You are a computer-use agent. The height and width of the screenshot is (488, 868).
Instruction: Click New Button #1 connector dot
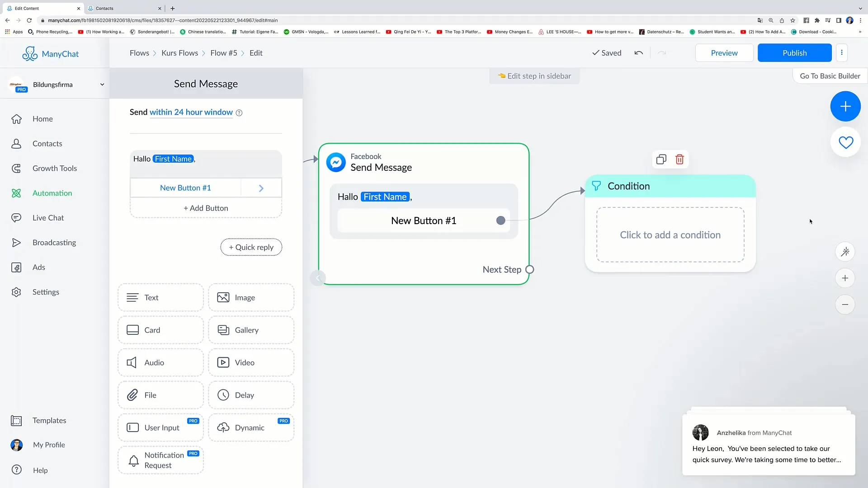[500, 221]
